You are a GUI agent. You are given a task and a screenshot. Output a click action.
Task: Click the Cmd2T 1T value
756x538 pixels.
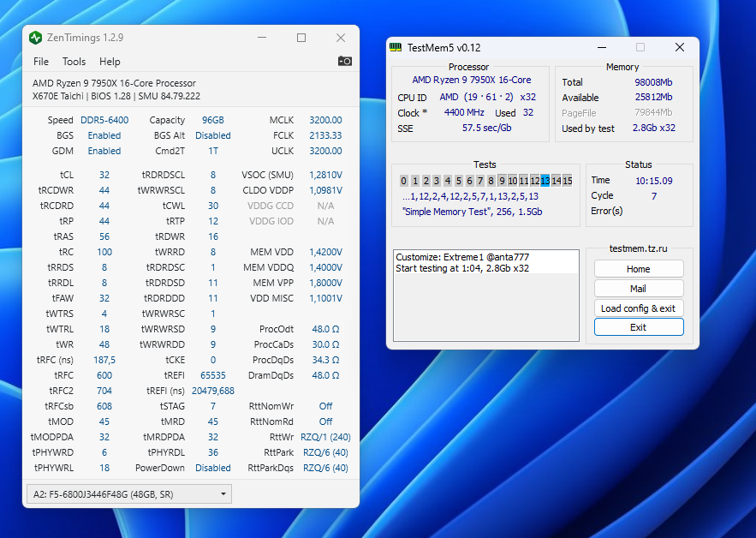[212, 151]
